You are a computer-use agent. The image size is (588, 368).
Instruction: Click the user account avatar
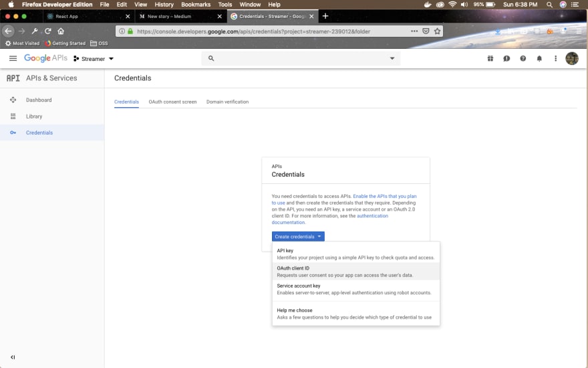point(572,58)
